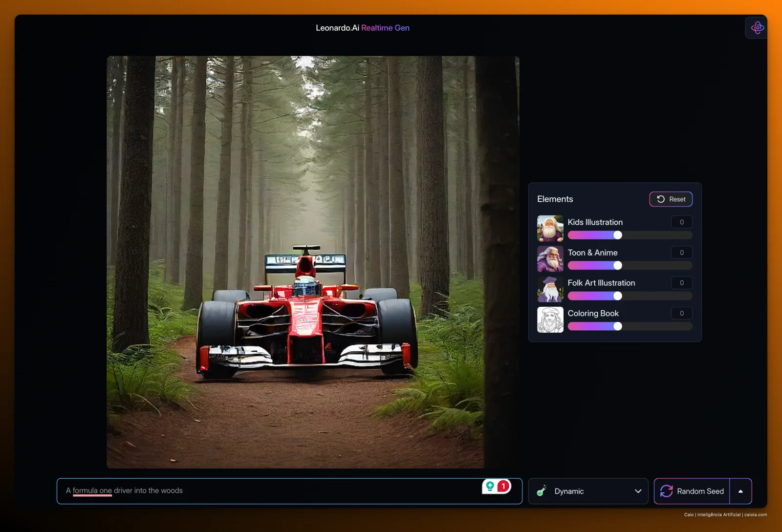
Task: Click the Coloring Book sketch thumbnail
Action: click(550, 319)
